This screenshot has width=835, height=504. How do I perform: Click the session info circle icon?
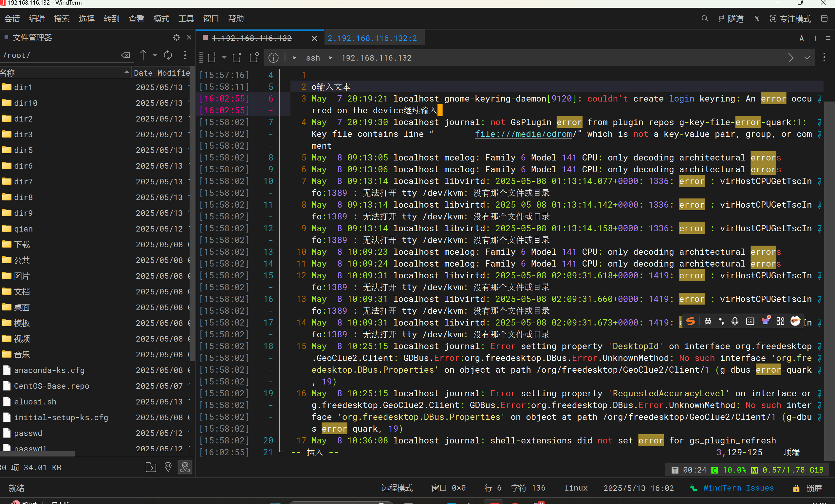[273, 58]
